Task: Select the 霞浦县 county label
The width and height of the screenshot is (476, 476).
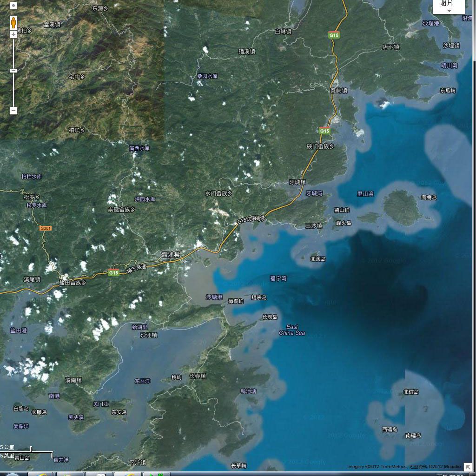Action: pos(170,255)
